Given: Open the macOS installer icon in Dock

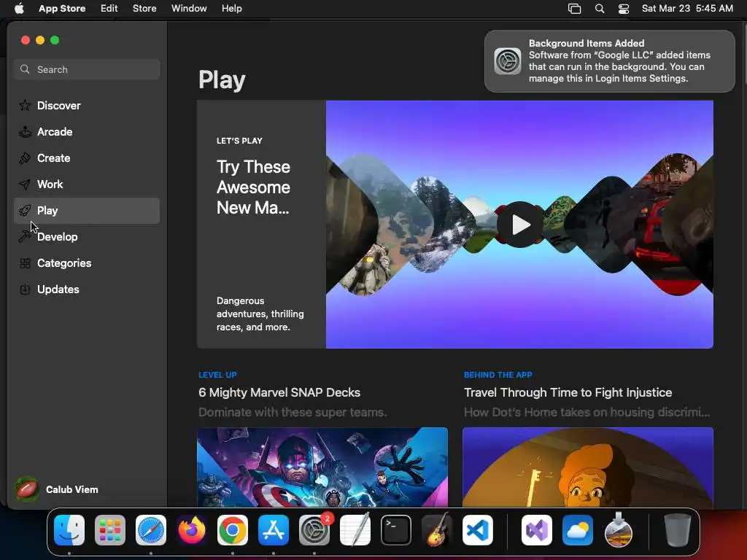Looking at the screenshot, I should coord(619,530).
